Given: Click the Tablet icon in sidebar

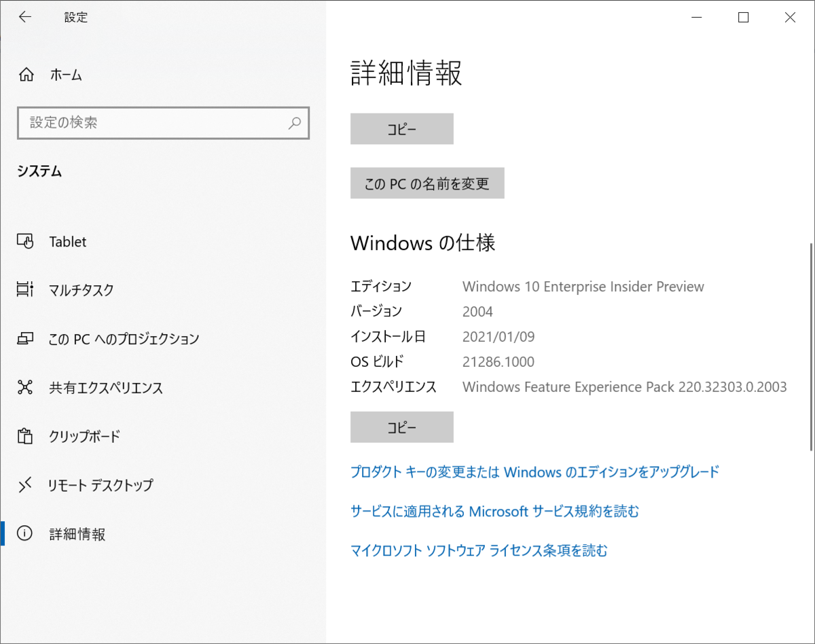Looking at the screenshot, I should (x=25, y=241).
